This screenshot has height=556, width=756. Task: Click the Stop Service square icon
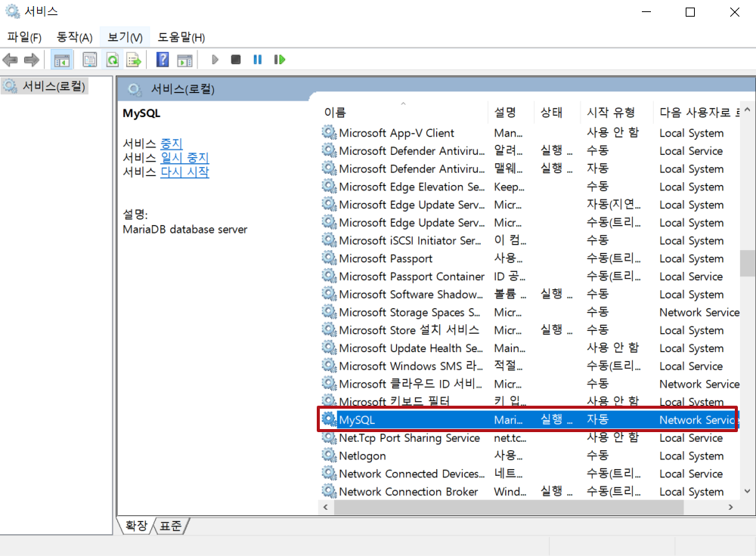[x=236, y=60]
